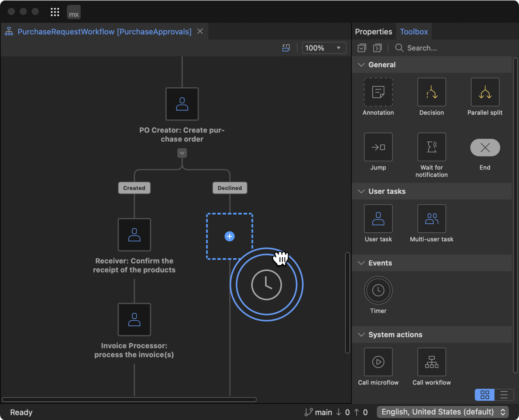Image resolution: width=519 pixels, height=420 pixels.
Task: Close the PurchaseRequestWorkflow tab
Action: (x=200, y=31)
